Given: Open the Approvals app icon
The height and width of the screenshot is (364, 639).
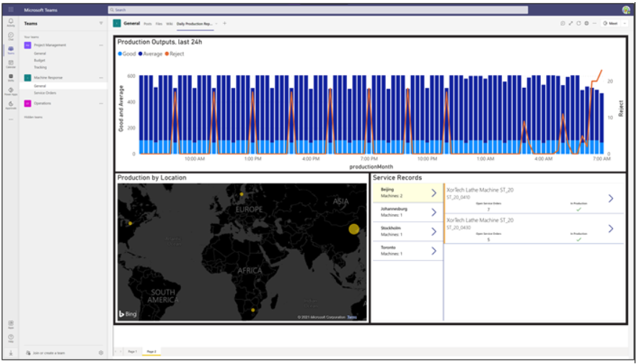Looking at the screenshot, I should point(10,105).
